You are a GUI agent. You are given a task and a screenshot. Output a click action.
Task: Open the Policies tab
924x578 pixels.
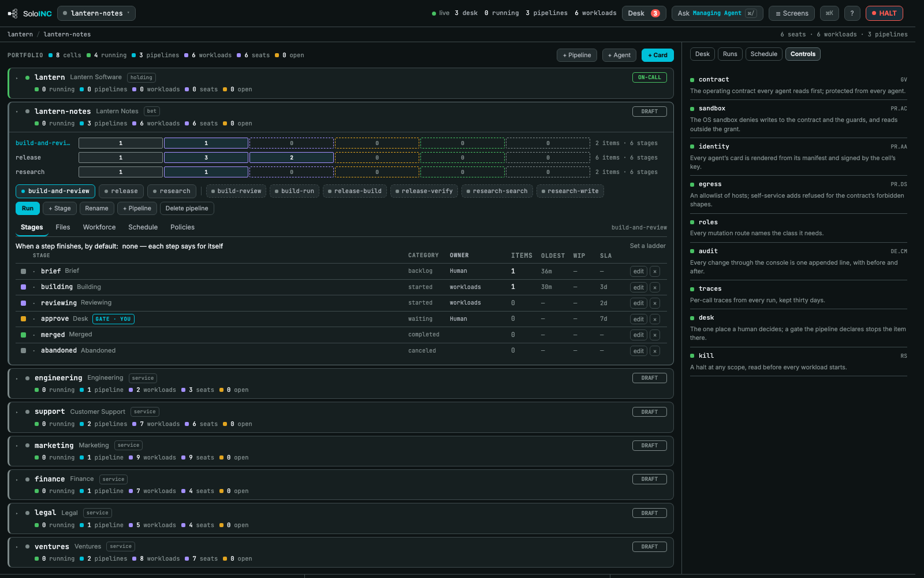(x=182, y=228)
